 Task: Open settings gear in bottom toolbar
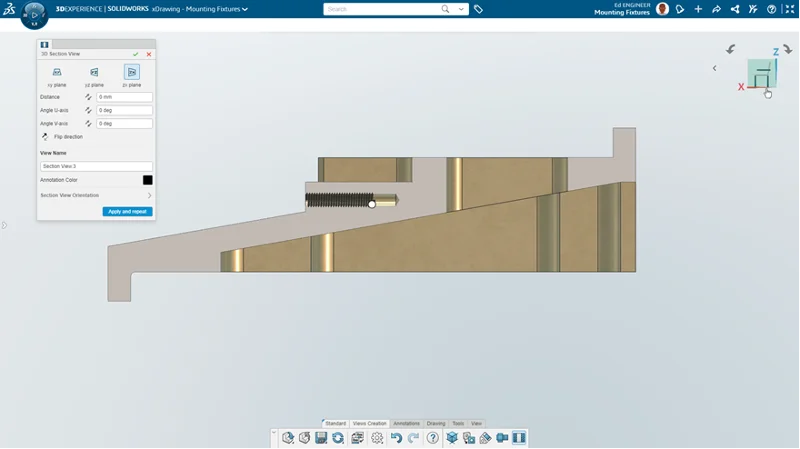[377, 438]
